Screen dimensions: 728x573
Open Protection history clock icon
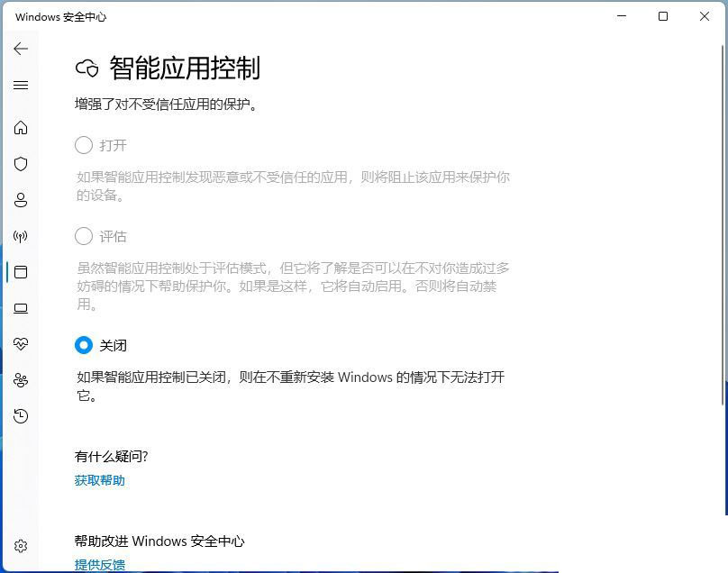pos(21,416)
